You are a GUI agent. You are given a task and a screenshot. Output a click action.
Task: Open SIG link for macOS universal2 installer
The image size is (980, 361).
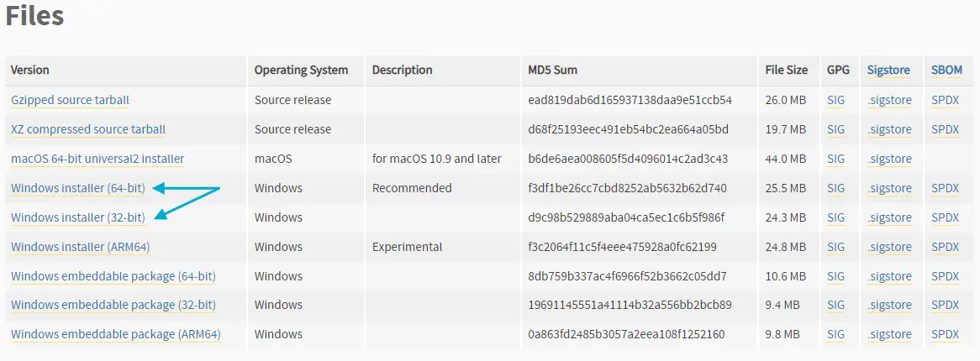[835, 159]
